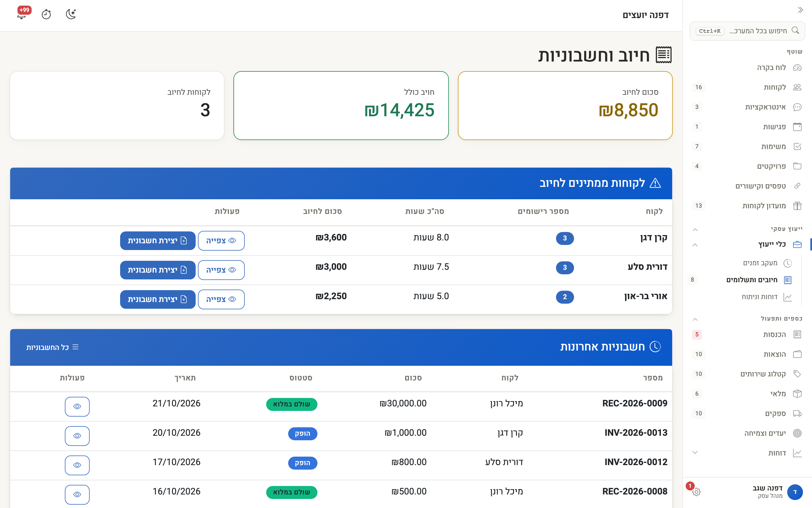Click the הכנסות income icon
The height and width of the screenshot is (508, 812).
point(797,334)
